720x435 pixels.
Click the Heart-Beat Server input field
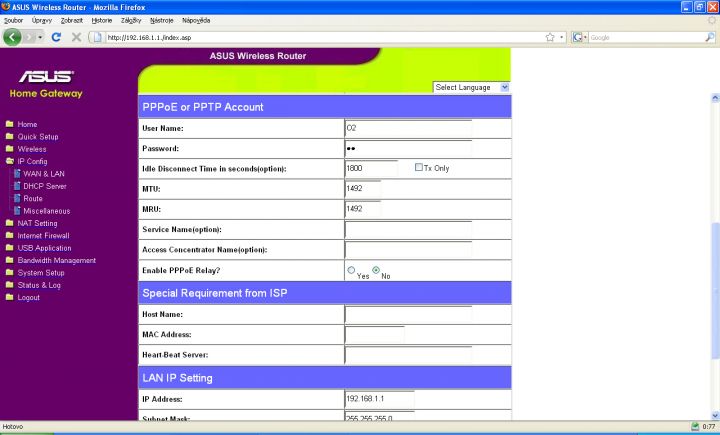pyautogui.click(x=408, y=355)
